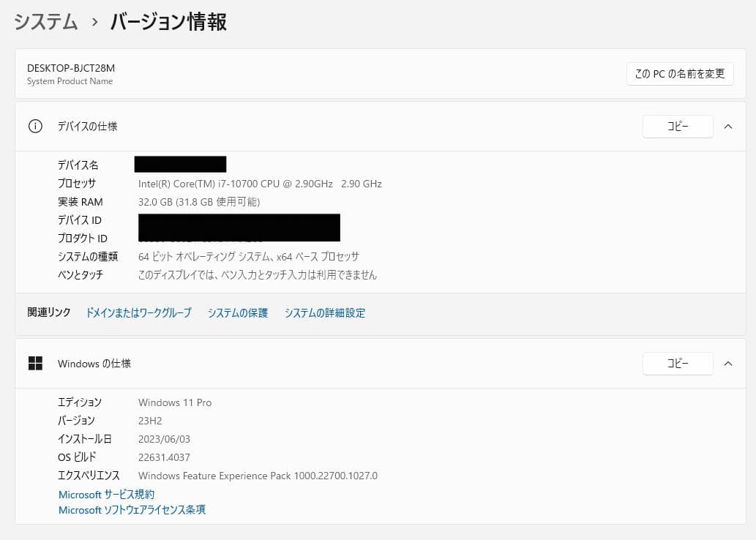Viewport: 756px width, 540px height.
Task: Click the デバイス ID label
Action: click(x=80, y=220)
